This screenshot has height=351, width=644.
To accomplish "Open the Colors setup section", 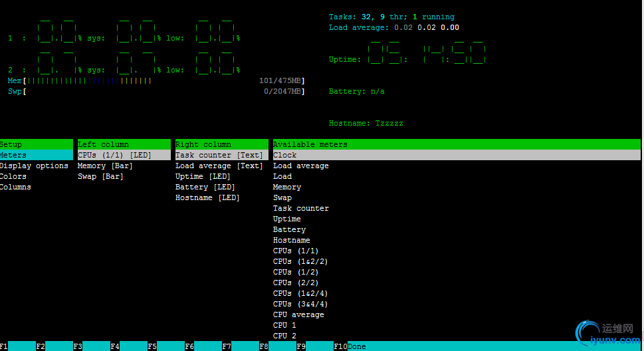I will [x=13, y=176].
